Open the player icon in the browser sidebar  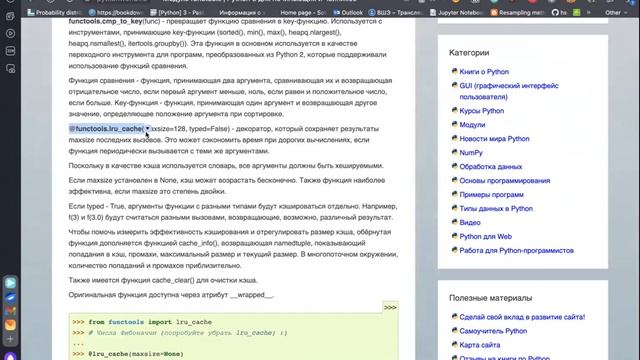11,33
